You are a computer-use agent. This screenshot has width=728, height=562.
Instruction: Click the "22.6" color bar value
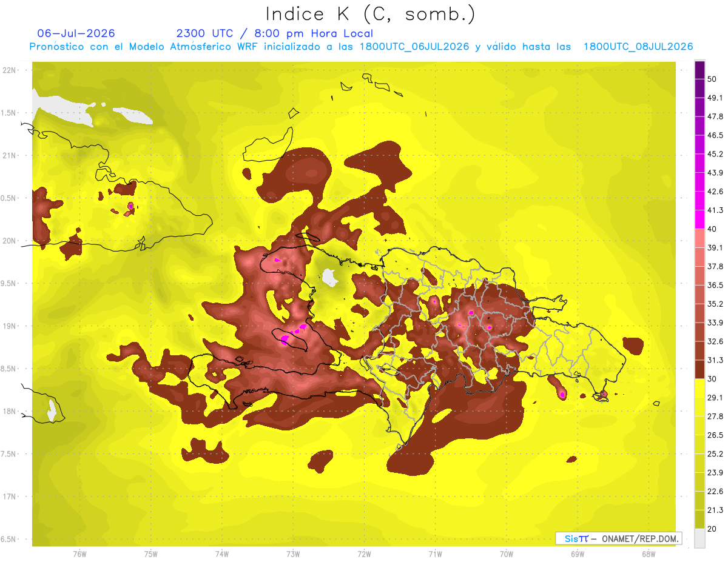pos(715,491)
